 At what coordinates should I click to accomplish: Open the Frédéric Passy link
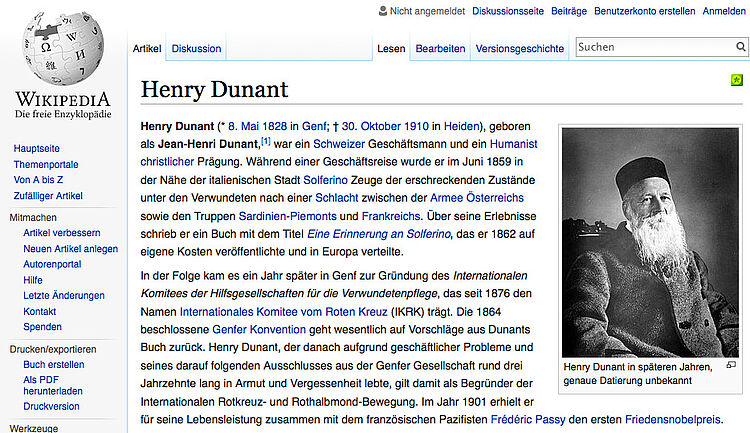(528, 420)
